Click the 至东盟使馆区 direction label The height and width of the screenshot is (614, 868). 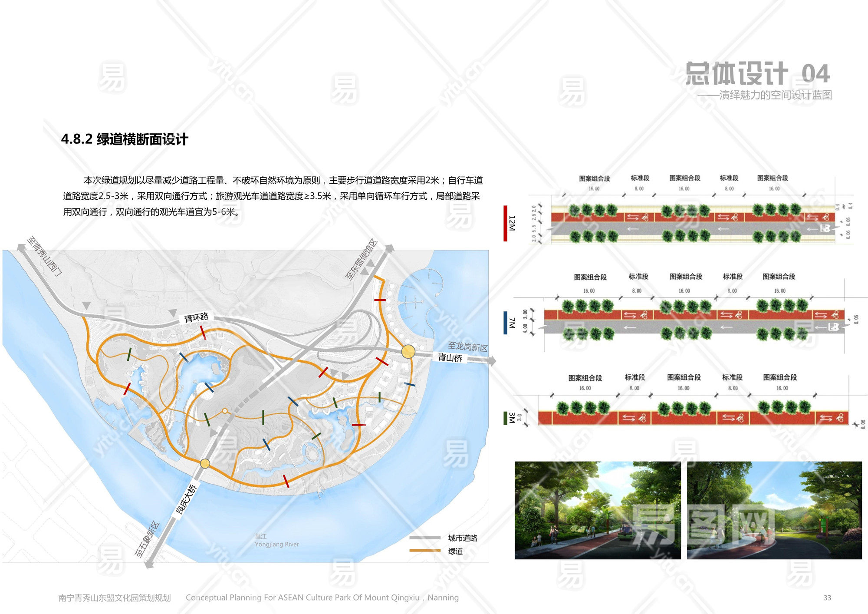pyautogui.click(x=361, y=259)
